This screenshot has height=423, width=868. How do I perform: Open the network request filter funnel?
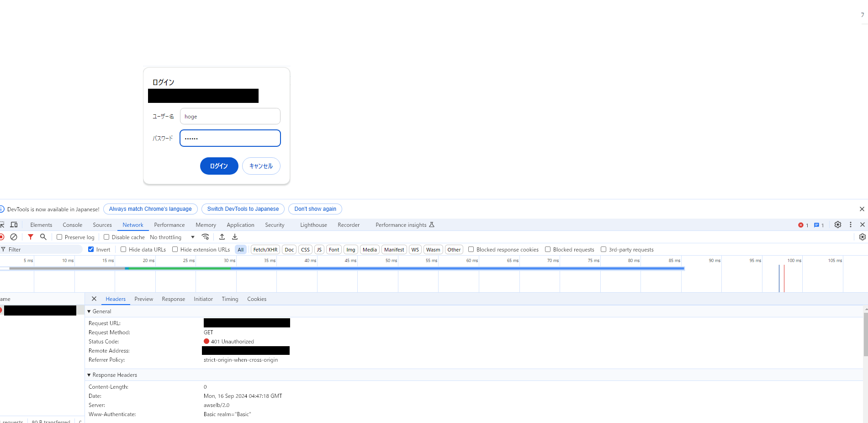(31, 237)
